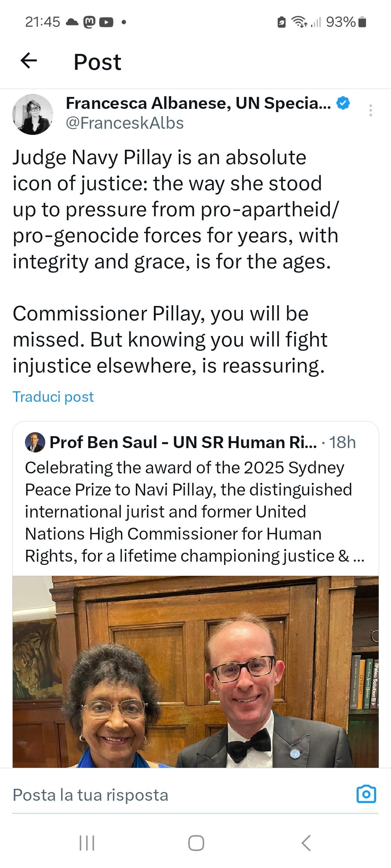Open Francesca Albanese's profile picture
This screenshot has width=391, height=868.
[33, 114]
